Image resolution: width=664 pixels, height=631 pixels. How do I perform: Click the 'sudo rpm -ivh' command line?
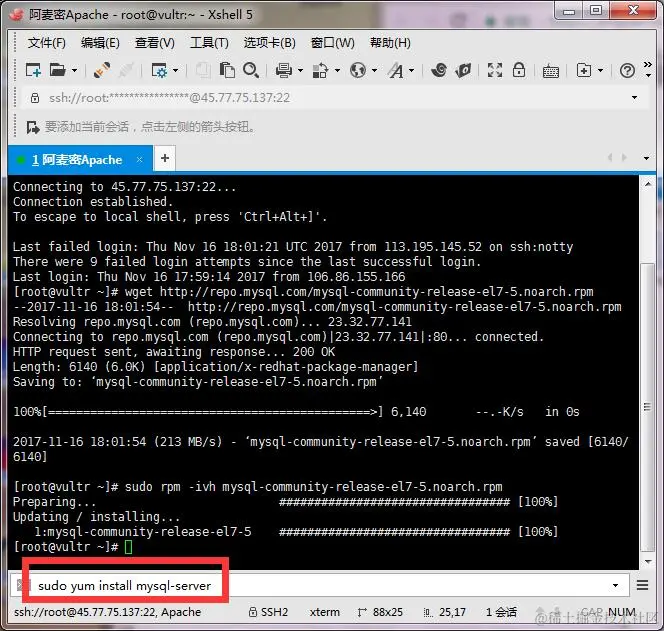[257, 487]
